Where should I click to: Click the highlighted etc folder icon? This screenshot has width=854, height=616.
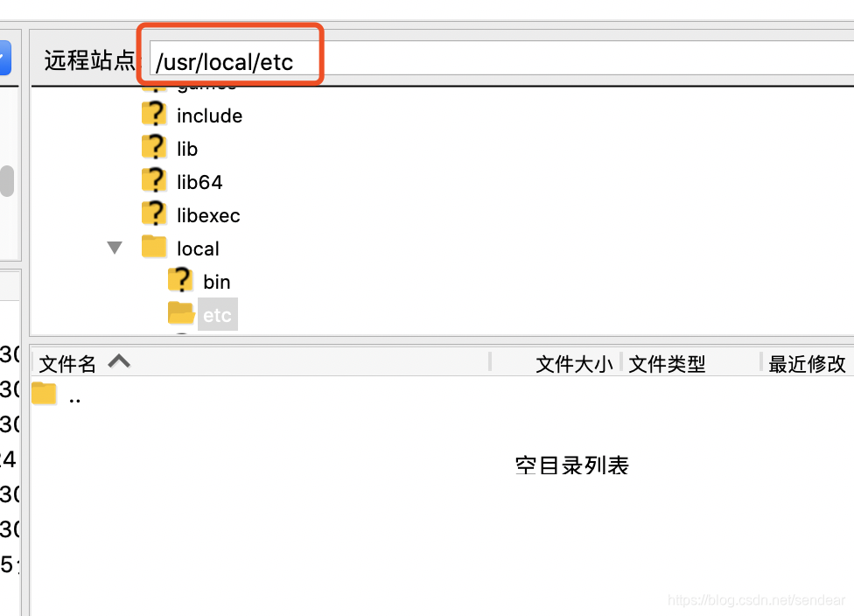coord(180,313)
